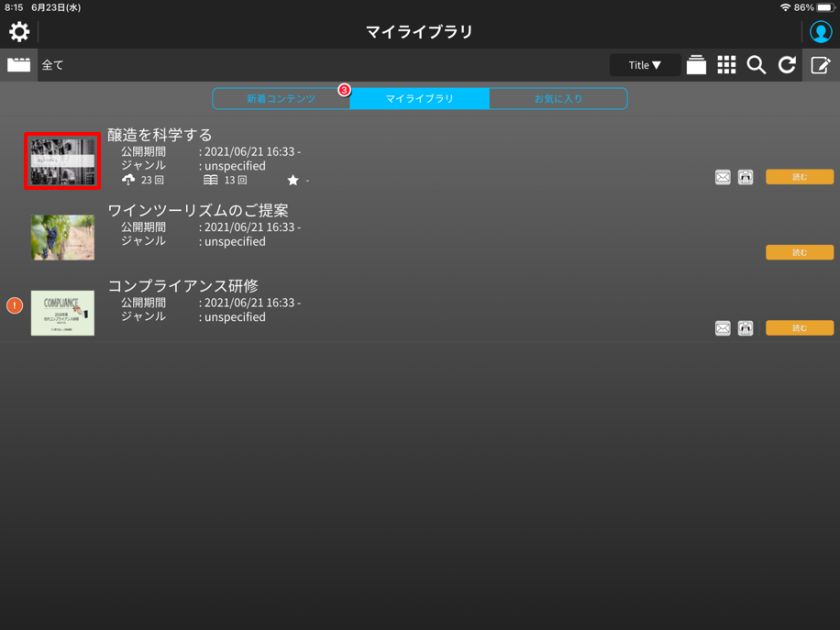
Task: Switch to grid thumbnail view
Action: (726, 65)
